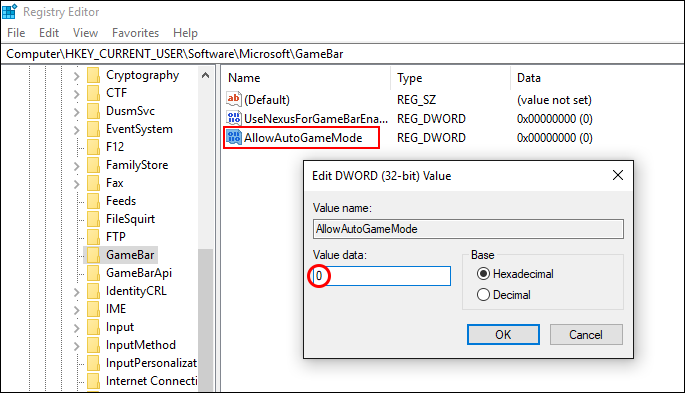Open the View menu

[85, 33]
